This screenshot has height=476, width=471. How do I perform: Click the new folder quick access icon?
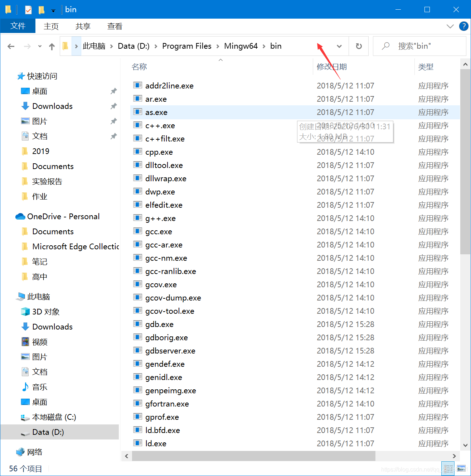[x=42, y=10]
